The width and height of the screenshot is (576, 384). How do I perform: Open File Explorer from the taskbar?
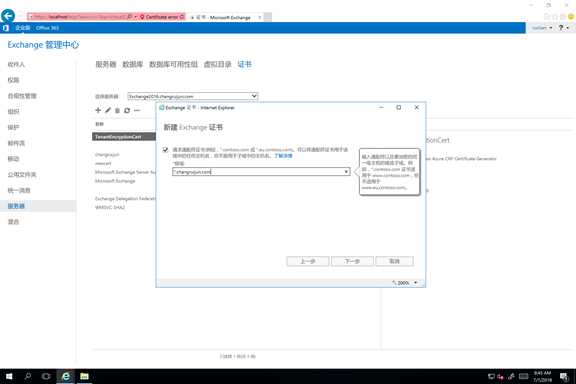click(x=84, y=376)
